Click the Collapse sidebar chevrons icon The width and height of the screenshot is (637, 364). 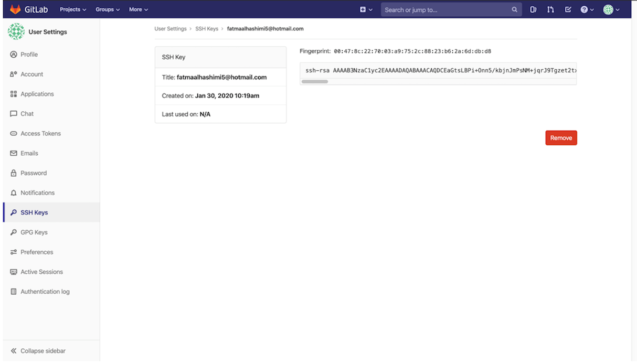coord(14,351)
